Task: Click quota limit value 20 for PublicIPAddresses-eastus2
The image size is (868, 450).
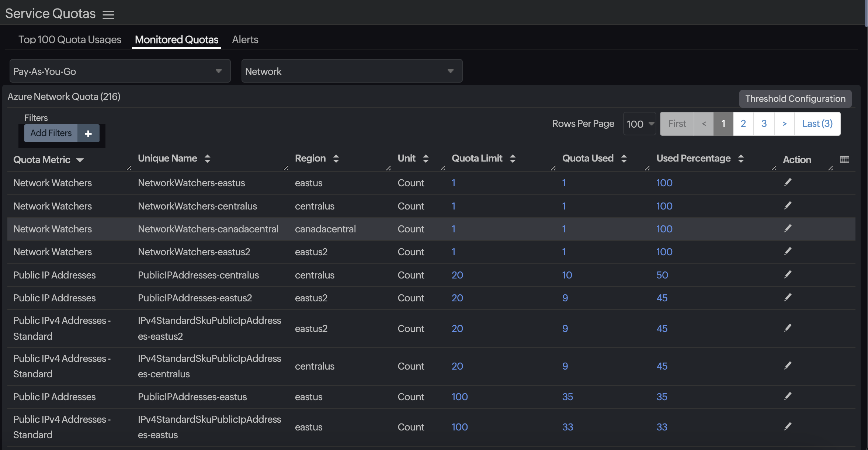Action: point(457,298)
